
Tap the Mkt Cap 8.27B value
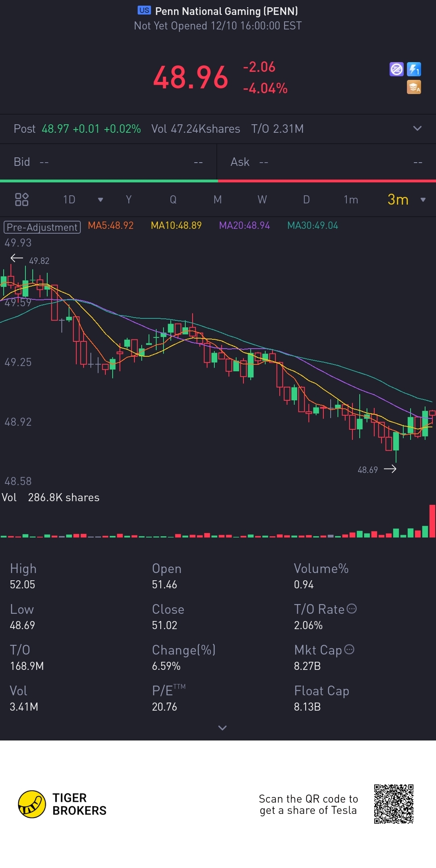307,666
